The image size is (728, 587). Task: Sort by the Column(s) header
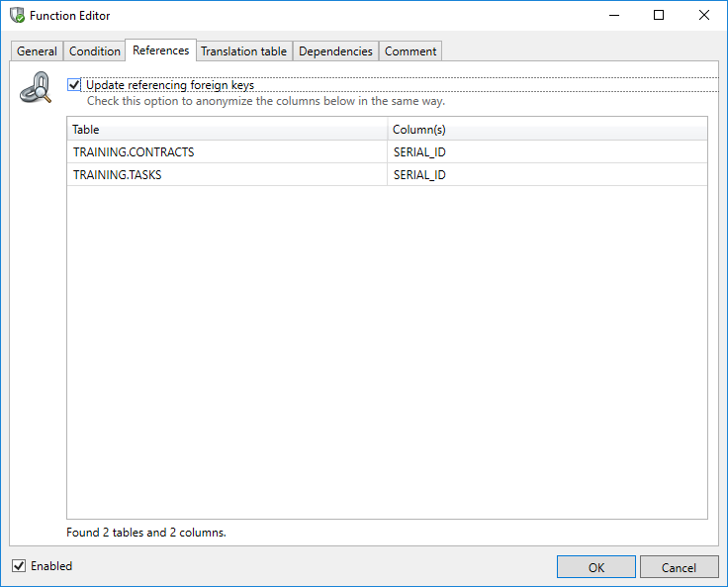[x=546, y=130]
